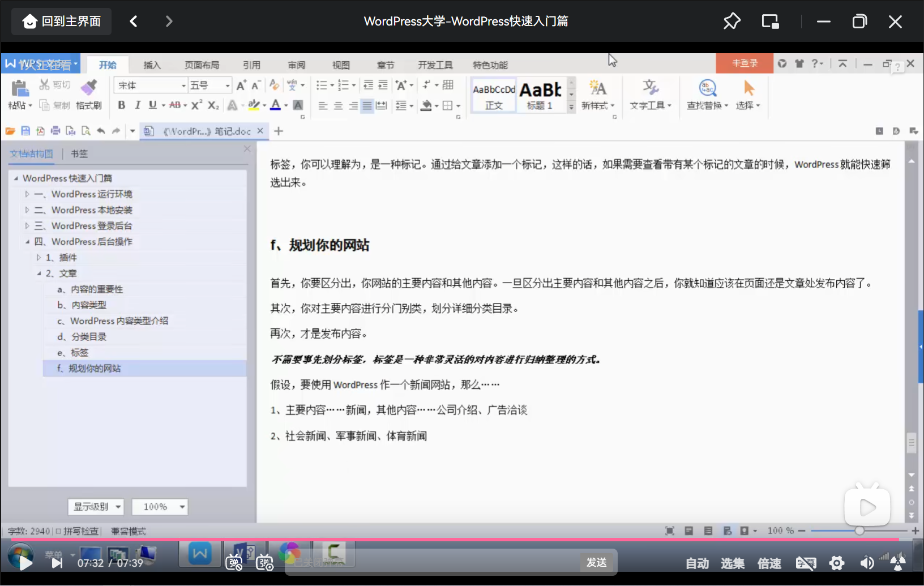Click the video player settings gear icon
The height and width of the screenshot is (586, 924).
pos(837,563)
